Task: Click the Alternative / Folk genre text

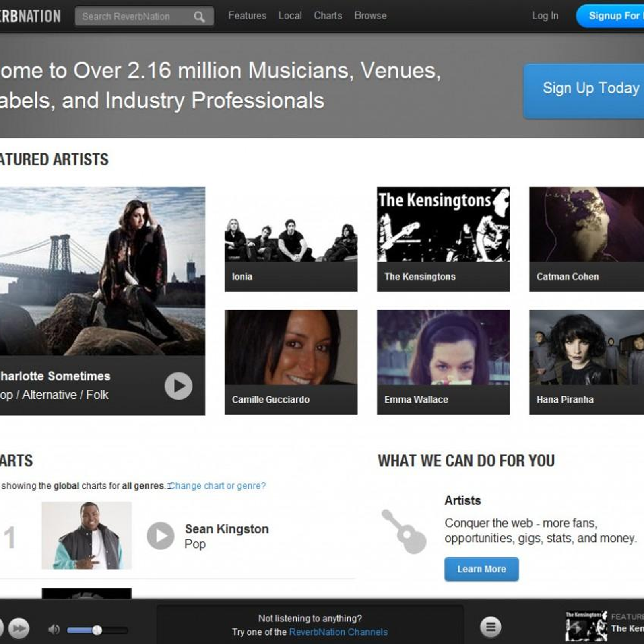Action: (65, 395)
